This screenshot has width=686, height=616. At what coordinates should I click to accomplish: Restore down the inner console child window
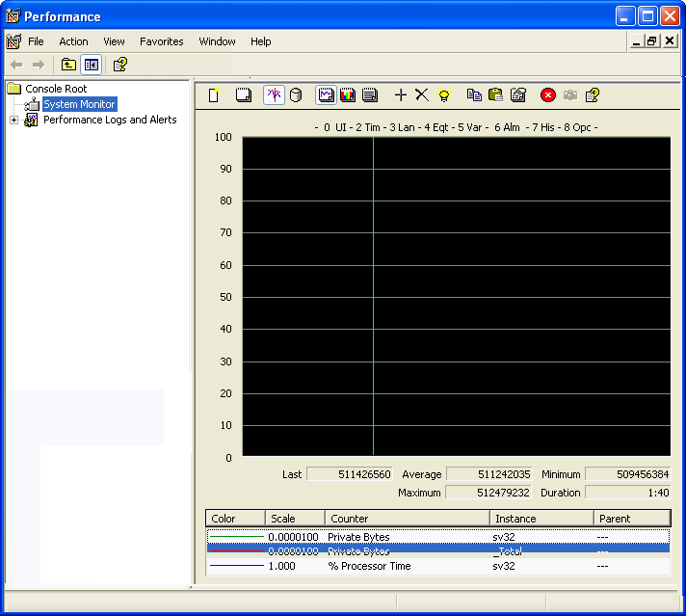[652, 41]
